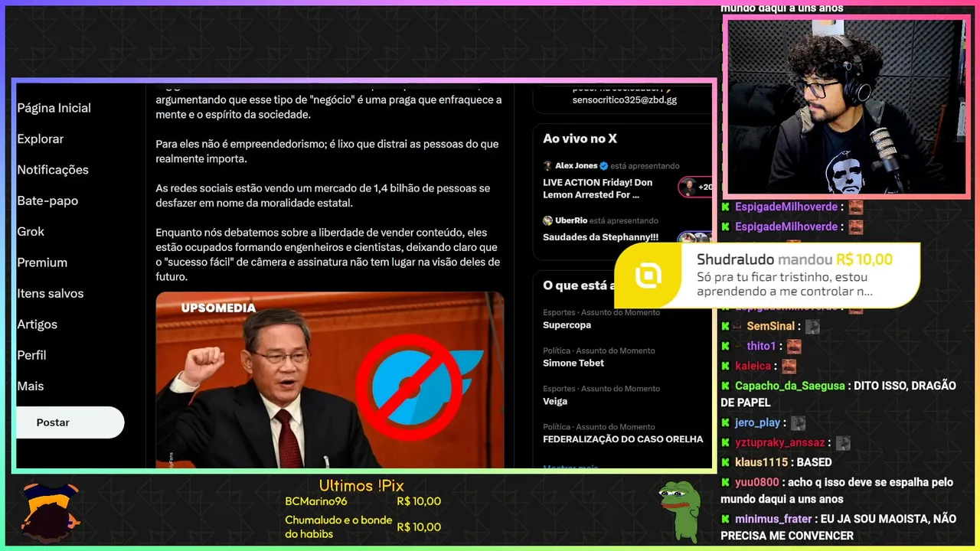Image resolution: width=980 pixels, height=551 pixels.
Task: Click Alex Jones' blue verified badge
Action: coord(603,165)
